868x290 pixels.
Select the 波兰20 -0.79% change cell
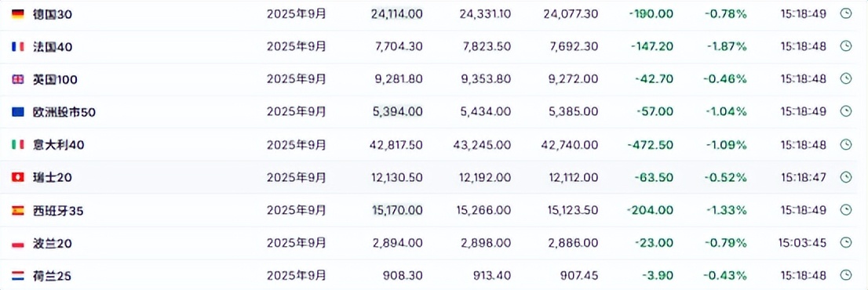click(x=725, y=242)
